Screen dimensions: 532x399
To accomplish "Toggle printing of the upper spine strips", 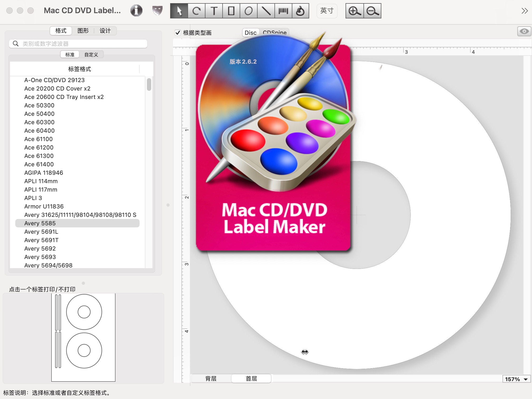I will point(58,312).
